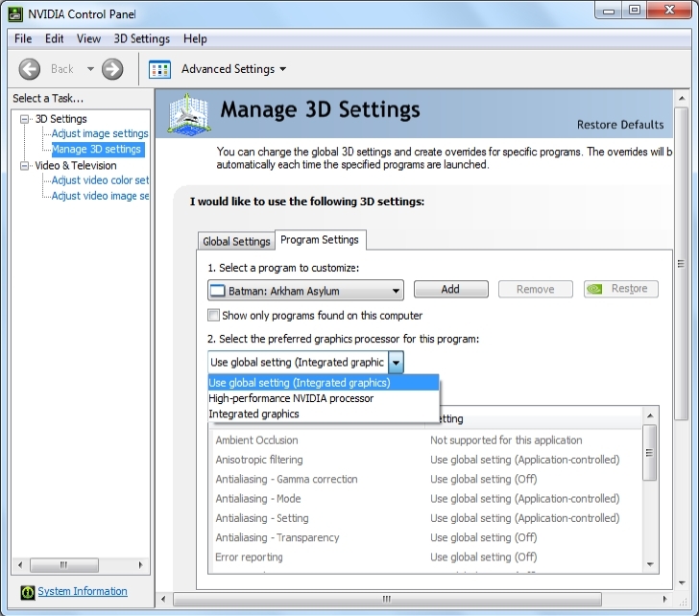The image size is (699, 616).
Task: Choose High-performance NVIDIA processor option
Action: [x=324, y=398]
